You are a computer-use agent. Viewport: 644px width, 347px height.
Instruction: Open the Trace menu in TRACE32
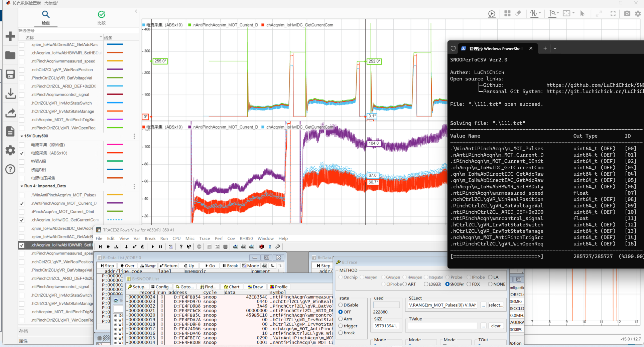tap(205, 238)
